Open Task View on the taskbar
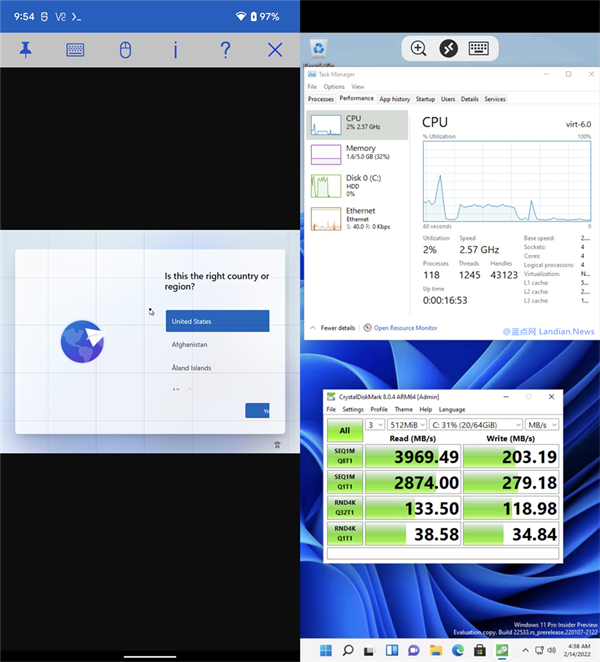The width and height of the screenshot is (600, 662). pos(369,651)
